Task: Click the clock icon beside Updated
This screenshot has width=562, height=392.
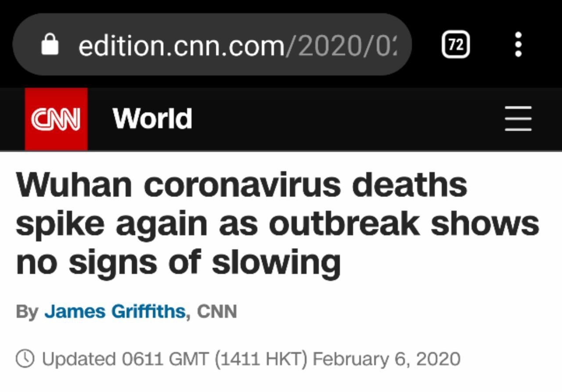Action: point(25,359)
